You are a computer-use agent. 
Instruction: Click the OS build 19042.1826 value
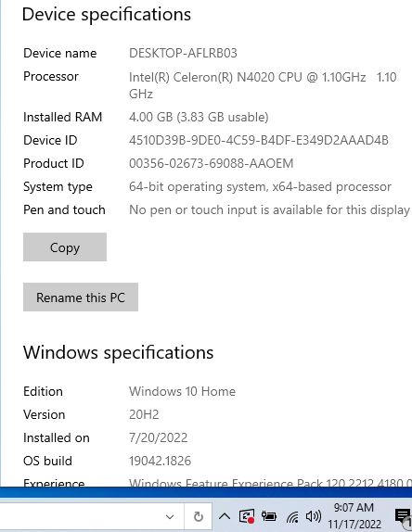160,461
